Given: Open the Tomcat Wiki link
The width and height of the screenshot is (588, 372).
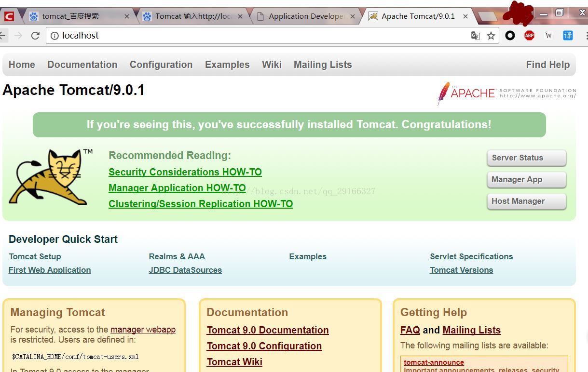Looking at the screenshot, I should click(234, 362).
